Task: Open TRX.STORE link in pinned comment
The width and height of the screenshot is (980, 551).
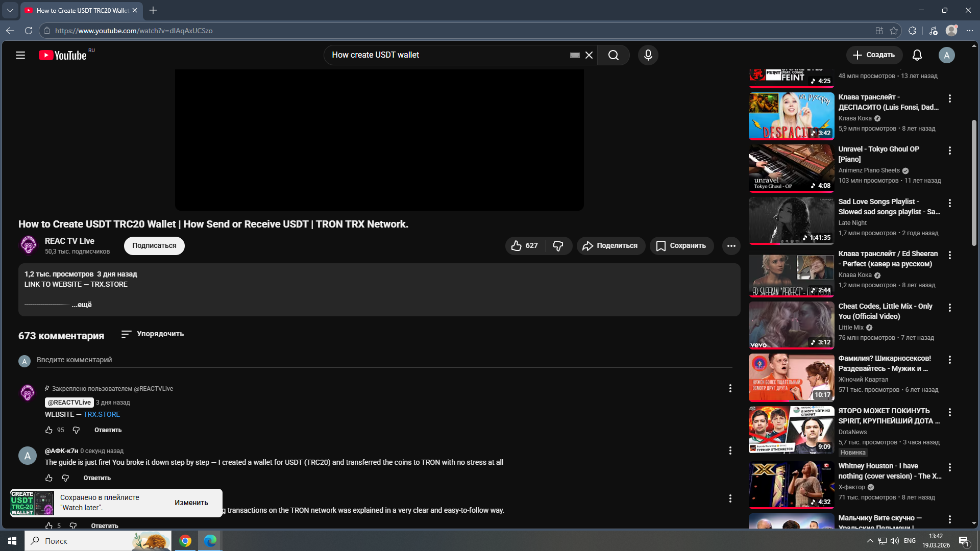Action: [102, 415]
